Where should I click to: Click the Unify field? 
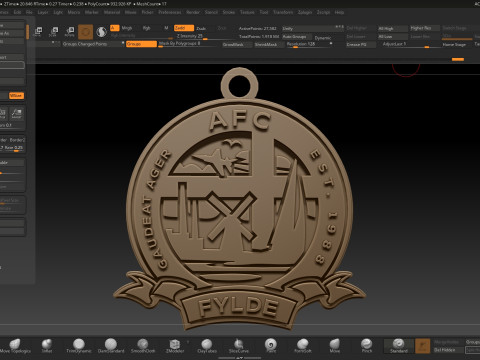[313, 29]
